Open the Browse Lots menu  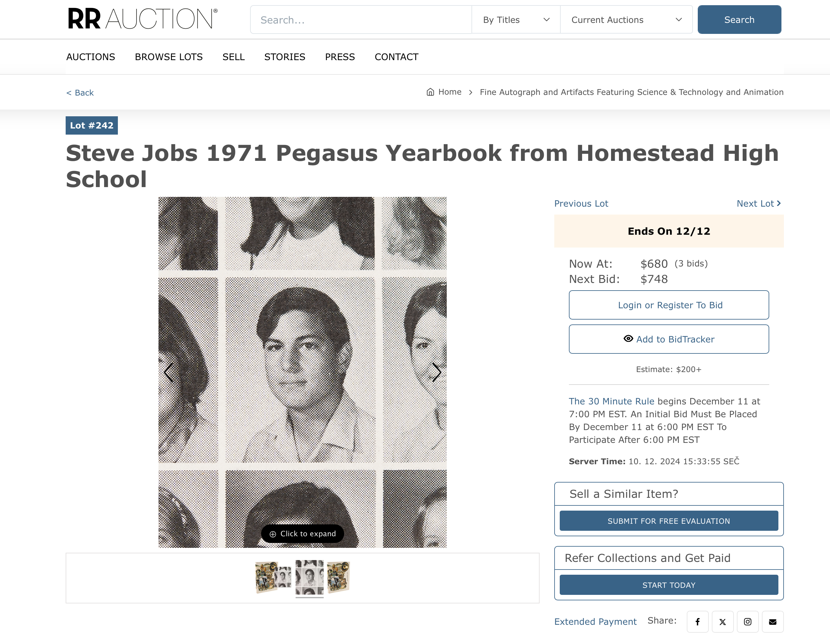click(169, 57)
